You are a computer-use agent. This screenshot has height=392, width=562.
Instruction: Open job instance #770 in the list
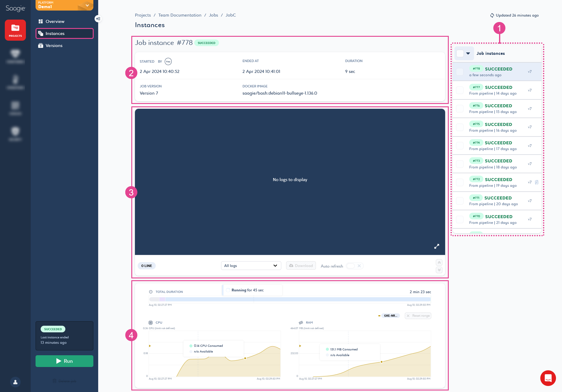pyautogui.click(x=497, y=219)
